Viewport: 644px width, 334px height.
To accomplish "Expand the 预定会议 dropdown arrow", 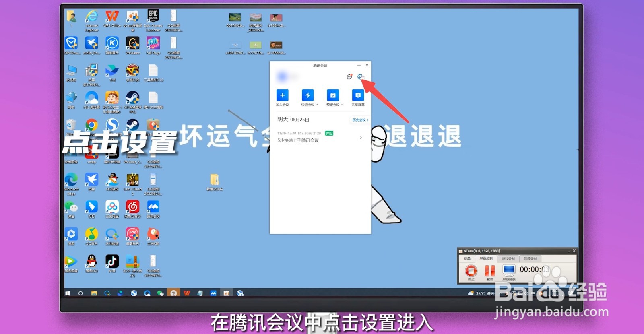I will (x=342, y=105).
